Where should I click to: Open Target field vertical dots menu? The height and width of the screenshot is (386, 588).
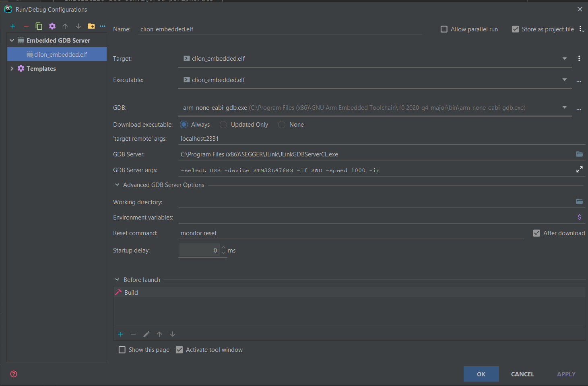click(x=579, y=58)
